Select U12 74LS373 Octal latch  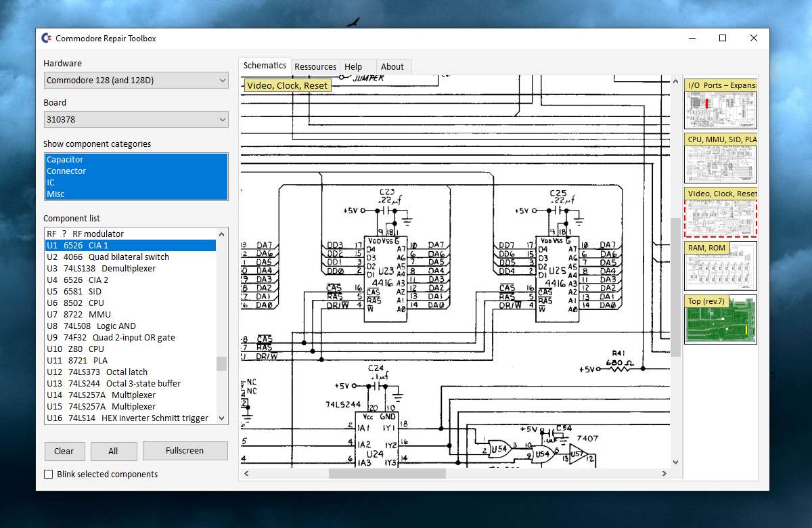click(x=131, y=372)
